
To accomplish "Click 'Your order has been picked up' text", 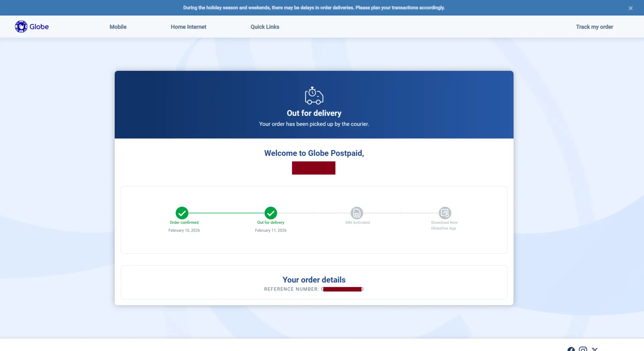I will tap(314, 124).
